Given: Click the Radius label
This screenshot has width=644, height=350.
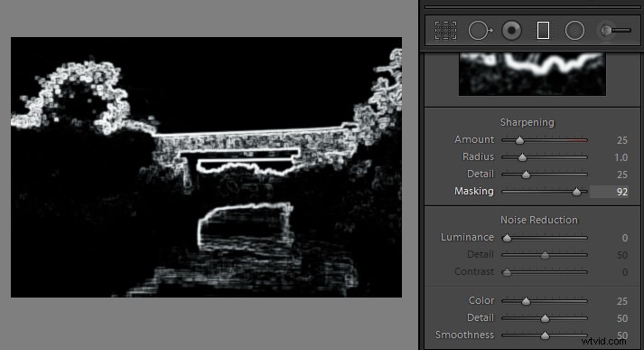Looking at the screenshot, I should coord(478,157).
